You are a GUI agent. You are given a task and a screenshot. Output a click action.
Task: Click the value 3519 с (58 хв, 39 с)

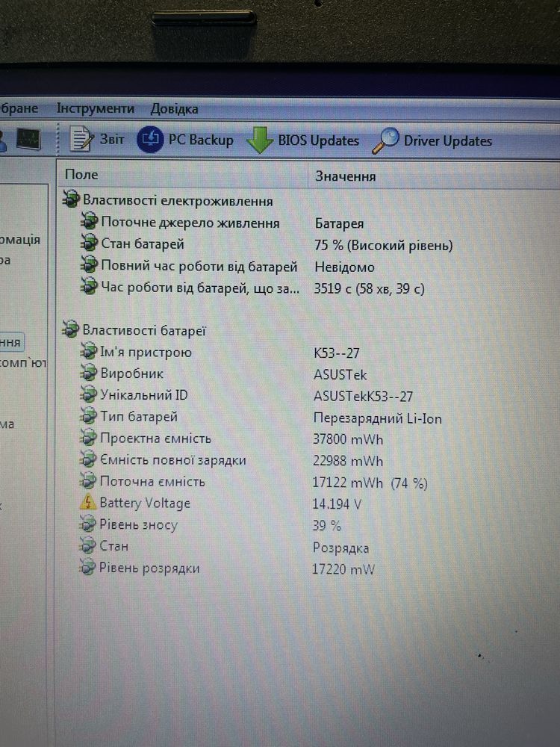tap(369, 288)
